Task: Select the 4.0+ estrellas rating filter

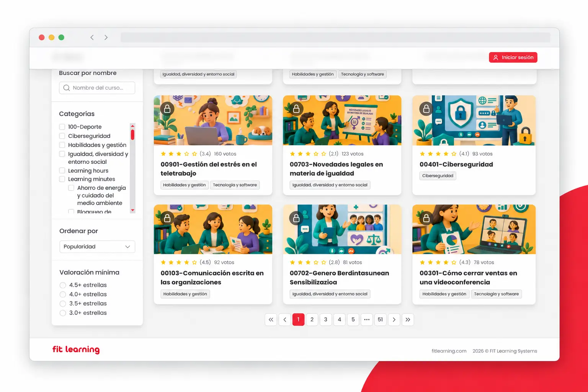Action: [x=63, y=294]
